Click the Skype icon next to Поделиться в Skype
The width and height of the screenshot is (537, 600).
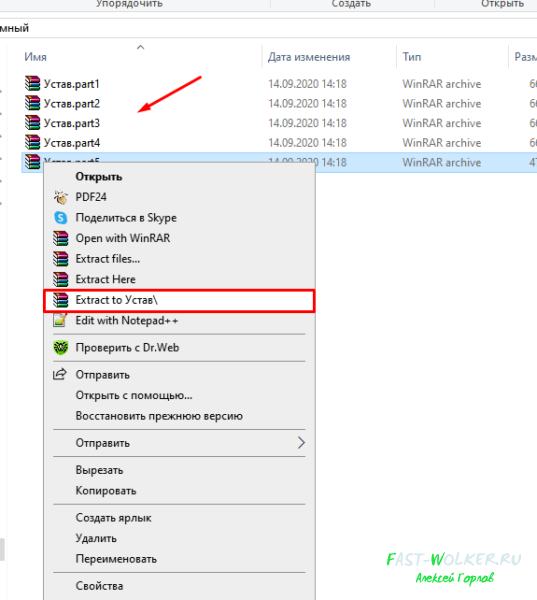60,217
